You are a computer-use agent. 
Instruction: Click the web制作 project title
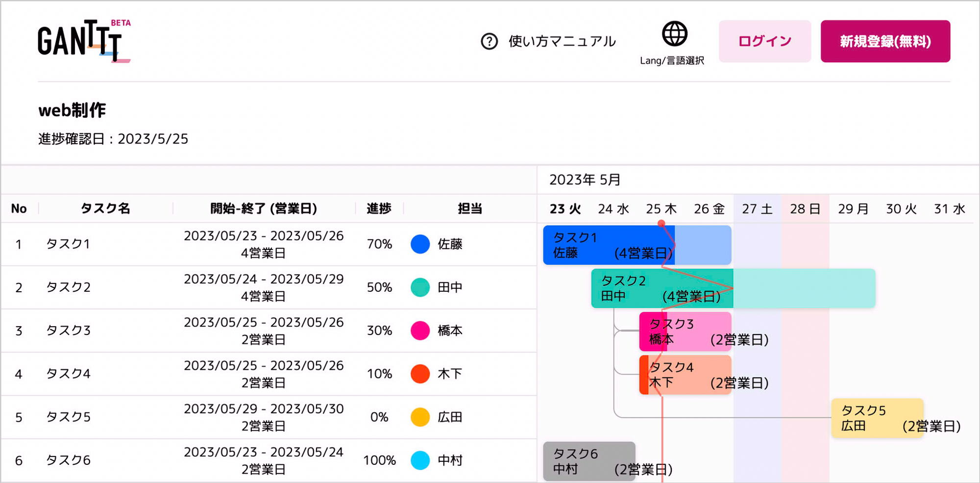[x=72, y=110]
